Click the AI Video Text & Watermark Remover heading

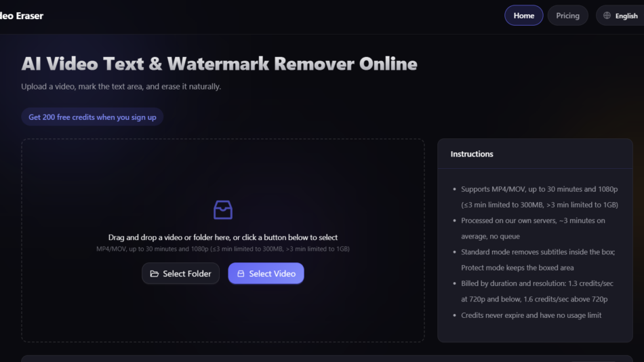pyautogui.click(x=220, y=64)
